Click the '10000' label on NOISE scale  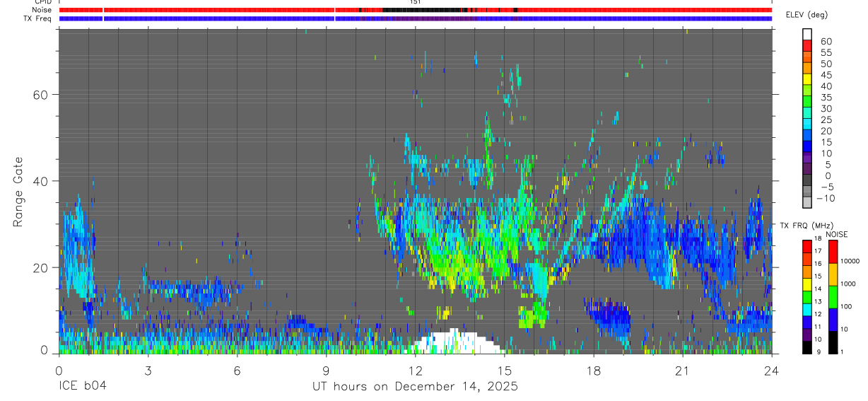tap(850, 261)
